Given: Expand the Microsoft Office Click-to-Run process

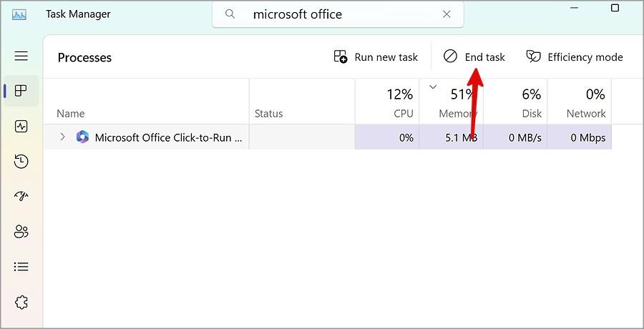Looking at the screenshot, I should 62,137.
